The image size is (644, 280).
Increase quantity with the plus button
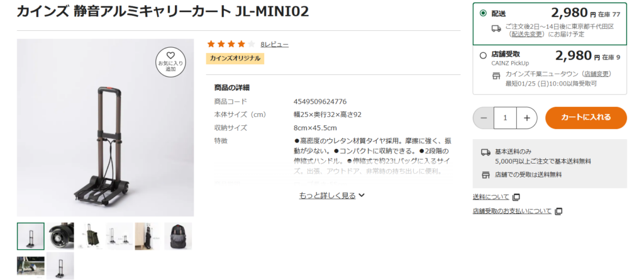point(527,118)
